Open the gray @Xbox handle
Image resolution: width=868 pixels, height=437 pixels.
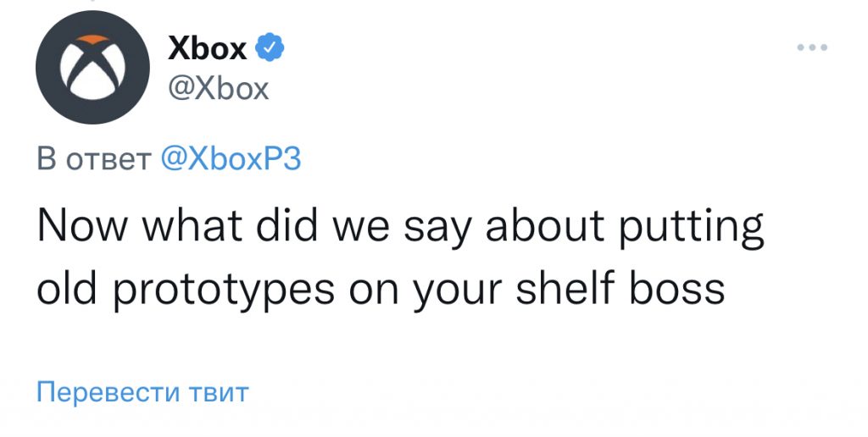click(x=218, y=89)
